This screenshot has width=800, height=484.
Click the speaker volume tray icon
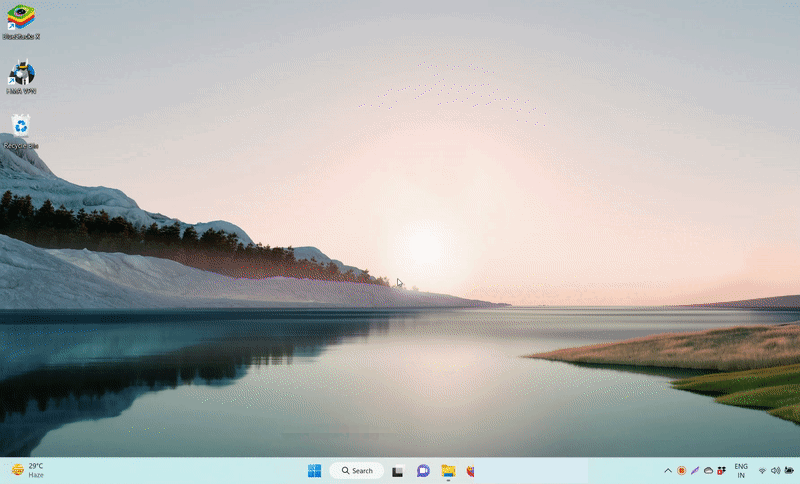click(775, 471)
